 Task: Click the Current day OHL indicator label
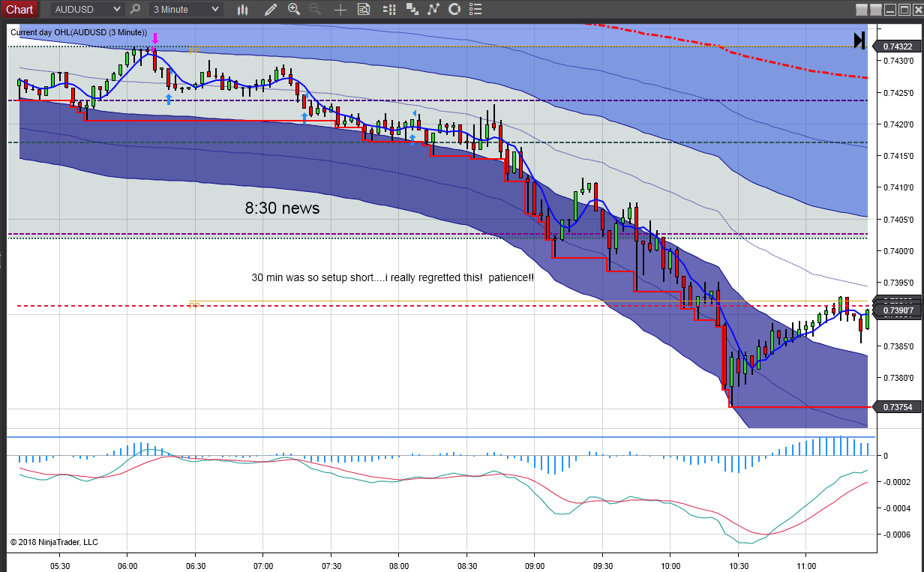79,32
